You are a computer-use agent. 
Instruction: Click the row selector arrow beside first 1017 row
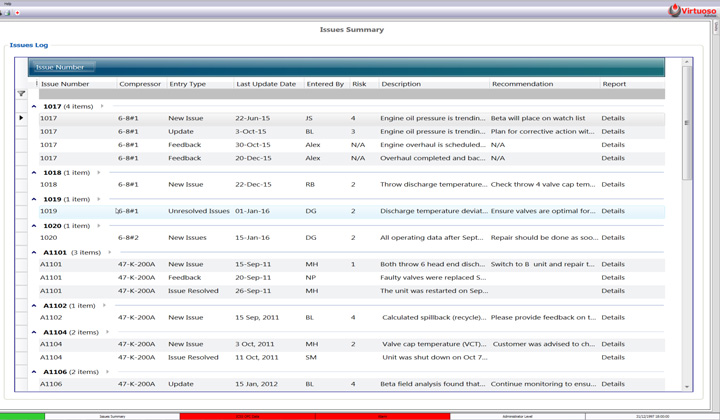(x=21, y=118)
